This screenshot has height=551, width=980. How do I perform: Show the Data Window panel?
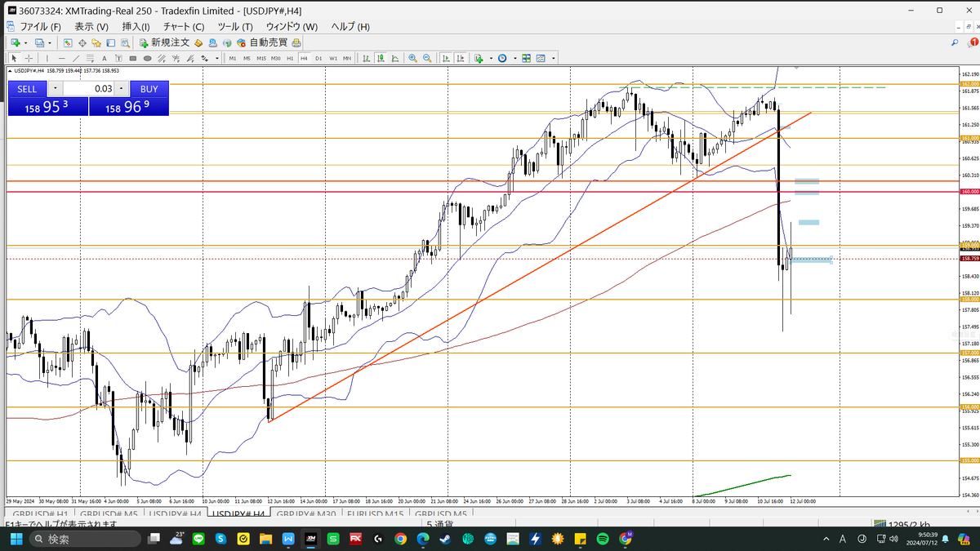pyautogui.click(x=82, y=42)
